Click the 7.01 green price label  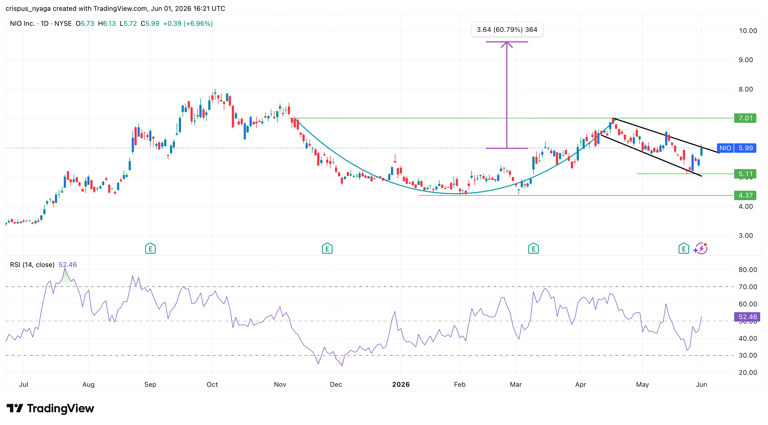[x=745, y=118]
